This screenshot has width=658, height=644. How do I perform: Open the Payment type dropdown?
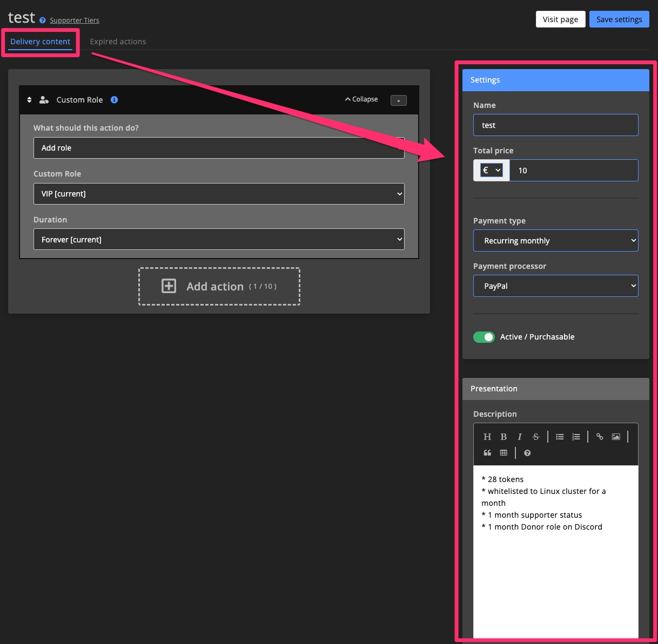pyautogui.click(x=555, y=240)
